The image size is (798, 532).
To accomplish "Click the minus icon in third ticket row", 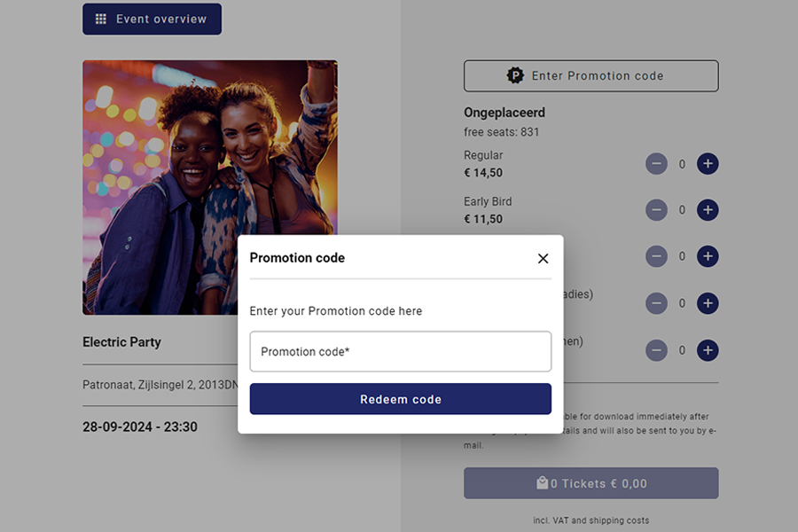I will 656,256.
